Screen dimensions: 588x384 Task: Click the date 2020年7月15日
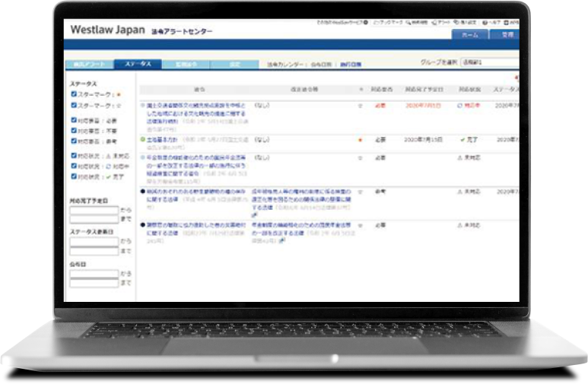click(423, 140)
